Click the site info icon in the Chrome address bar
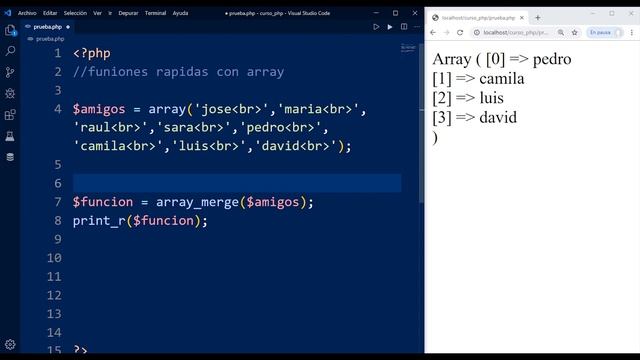The width and height of the screenshot is (640, 360). click(476, 32)
